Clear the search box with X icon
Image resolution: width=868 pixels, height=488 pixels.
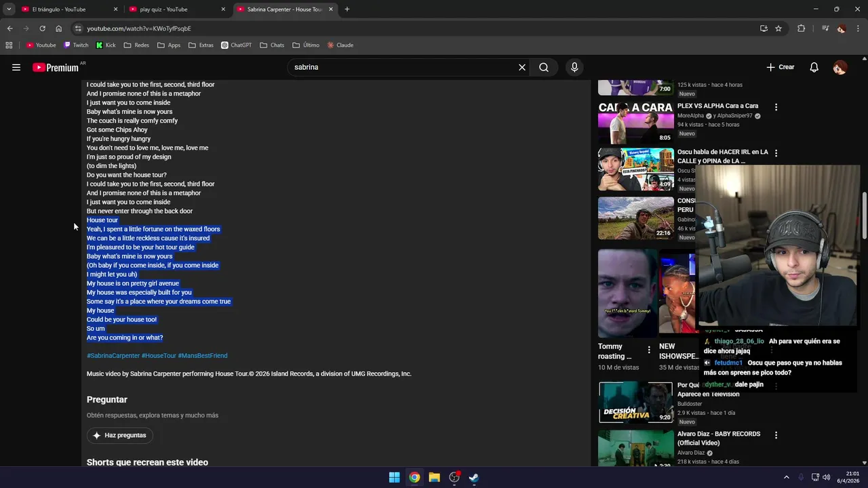pos(522,67)
